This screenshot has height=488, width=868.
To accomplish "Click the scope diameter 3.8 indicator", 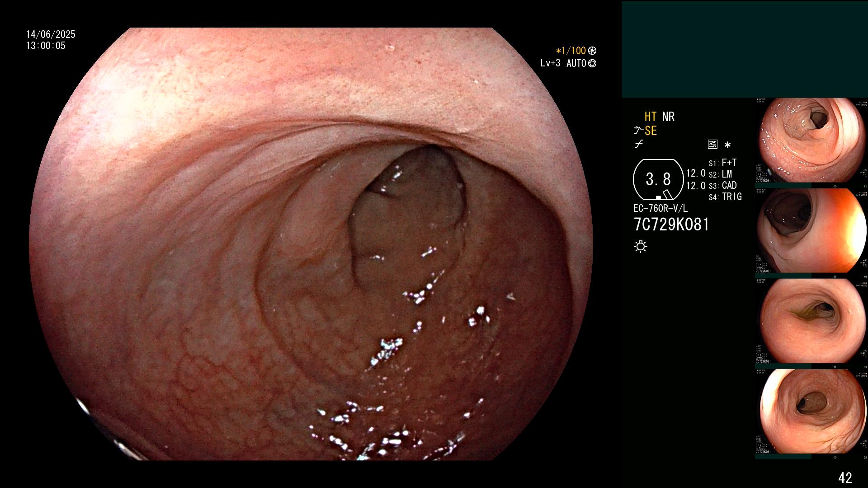I will tap(658, 179).
